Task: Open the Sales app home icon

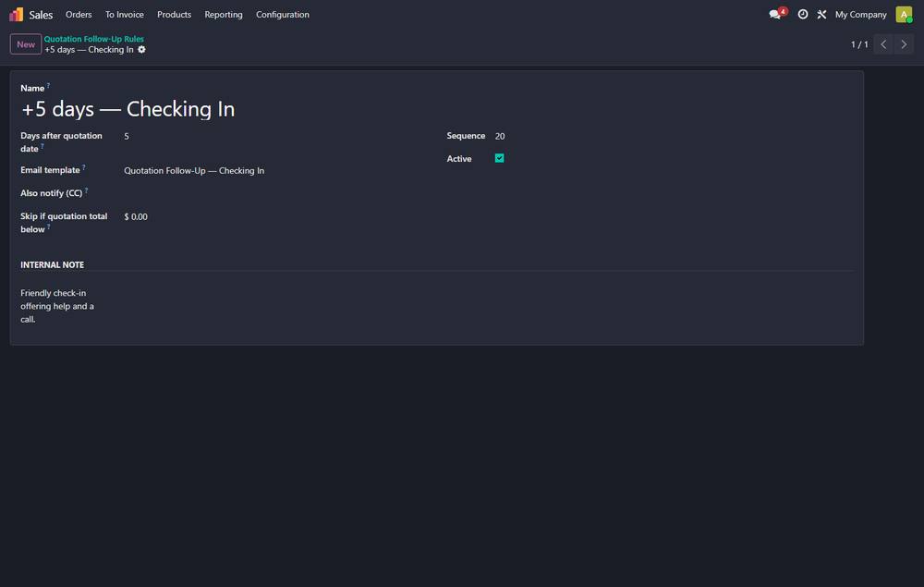Action: (x=17, y=14)
